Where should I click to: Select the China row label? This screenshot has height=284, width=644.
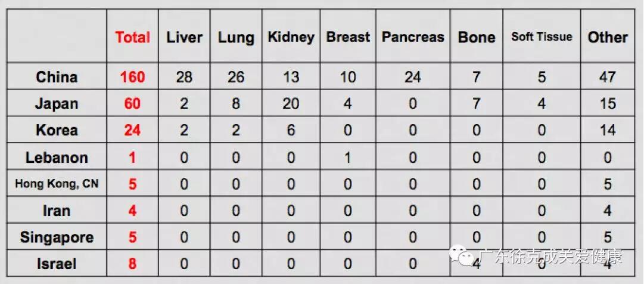pos(56,77)
